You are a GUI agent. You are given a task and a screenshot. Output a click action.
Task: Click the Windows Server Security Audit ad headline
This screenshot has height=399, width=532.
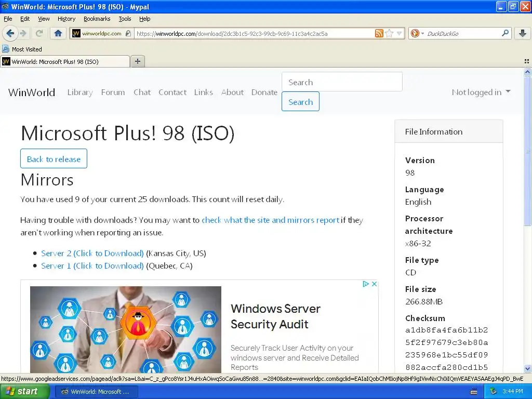point(275,316)
